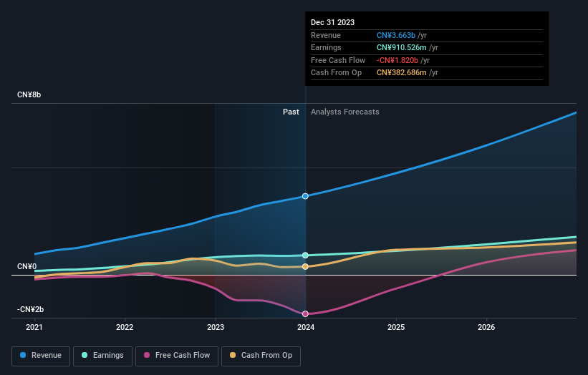Toggle the Earnings legend series
The height and width of the screenshot is (375, 588).
click(x=102, y=356)
